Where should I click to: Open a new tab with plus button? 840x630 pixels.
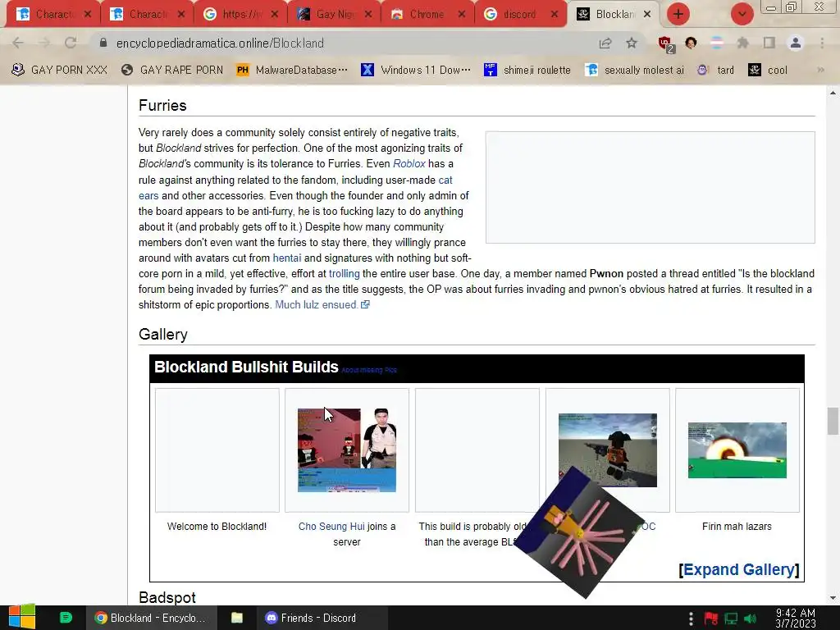tap(678, 14)
